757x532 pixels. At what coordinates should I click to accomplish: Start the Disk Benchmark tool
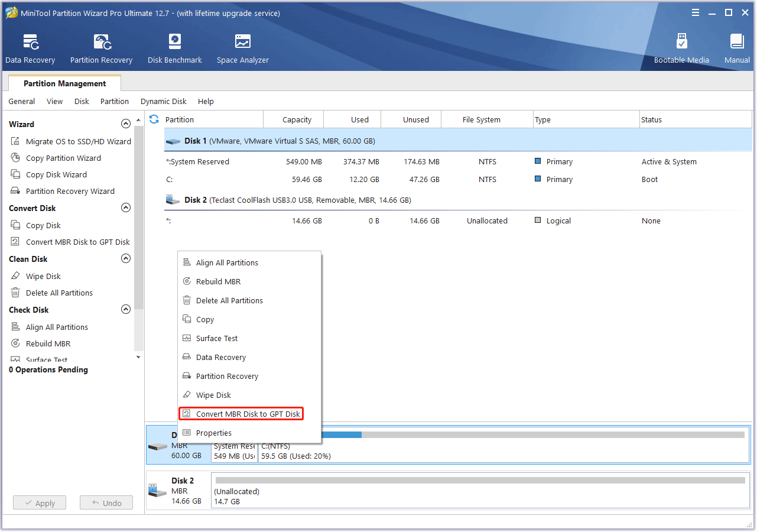(x=174, y=46)
